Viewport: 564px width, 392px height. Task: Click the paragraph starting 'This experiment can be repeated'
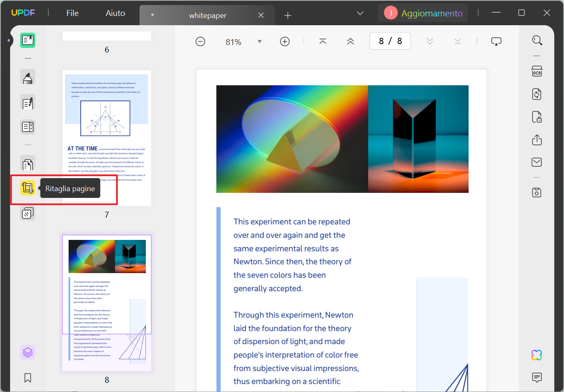tap(293, 255)
